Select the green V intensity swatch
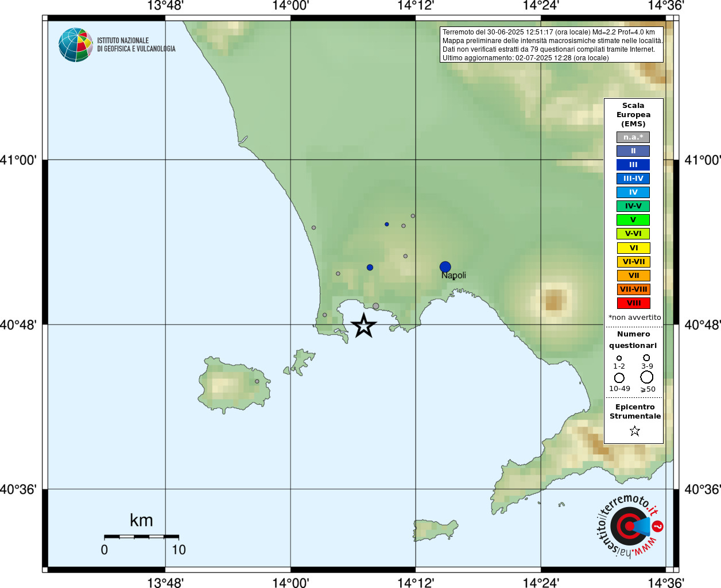The width and height of the screenshot is (721, 588). click(633, 220)
